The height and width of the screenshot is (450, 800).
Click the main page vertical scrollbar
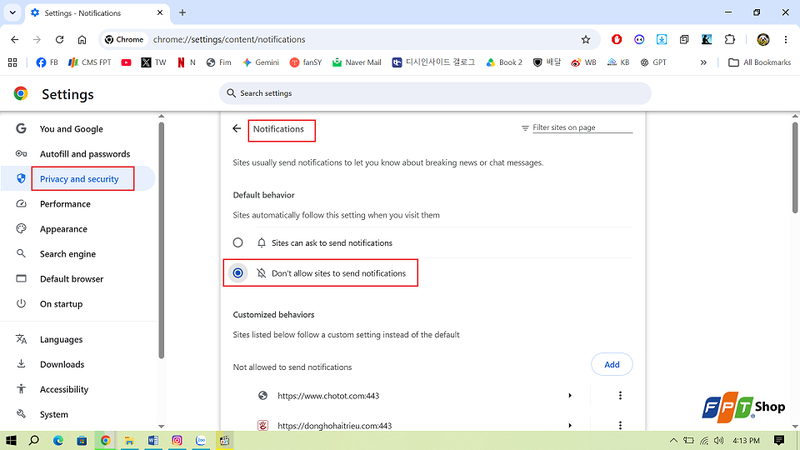[x=795, y=166]
